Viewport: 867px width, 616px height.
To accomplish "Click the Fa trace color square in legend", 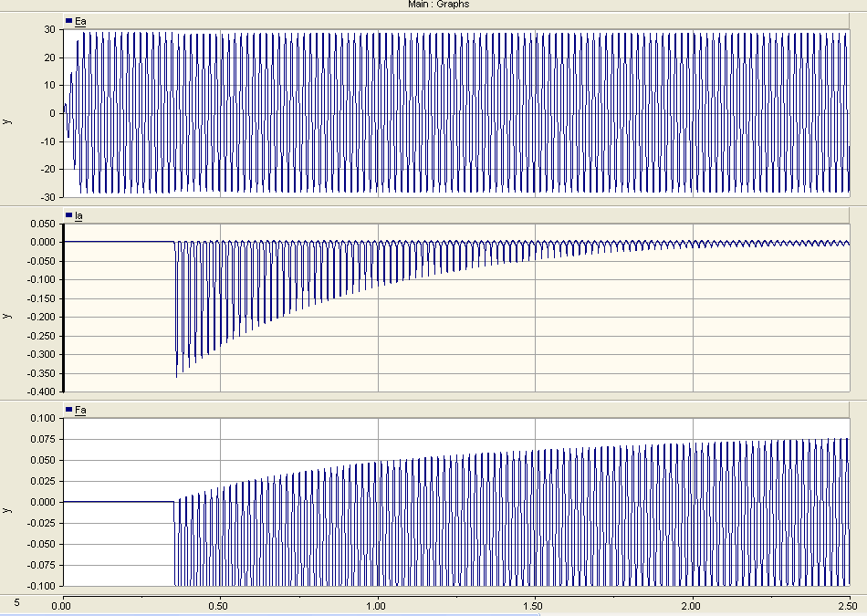I will 69,410.
